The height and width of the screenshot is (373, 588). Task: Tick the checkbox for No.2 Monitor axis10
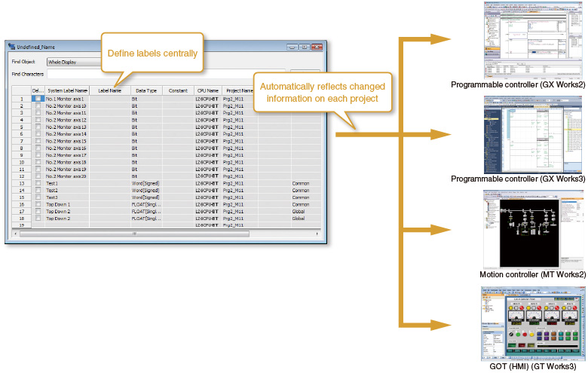click(x=38, y=105)
